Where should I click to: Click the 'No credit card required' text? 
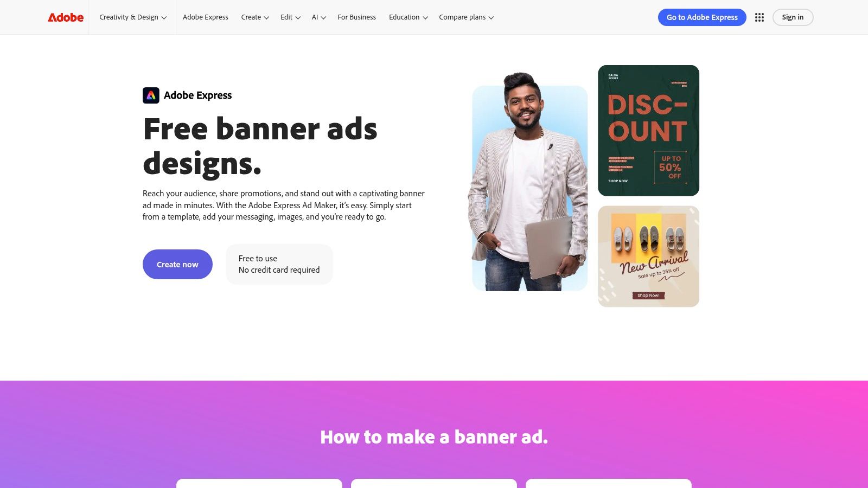click(x=279, y=270)
